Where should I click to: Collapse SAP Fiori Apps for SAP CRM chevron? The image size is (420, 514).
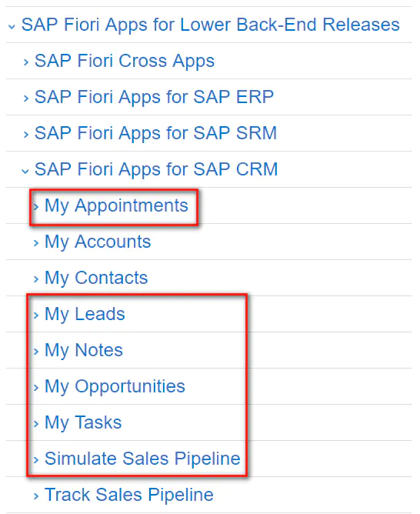coord(25,171)
